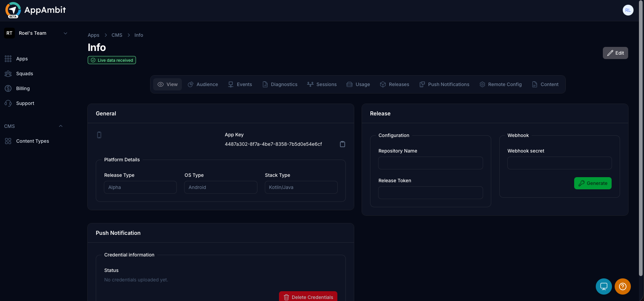Switch to the Content tab
The width and height of the screenshot is (644, 301).
pos(545,84)
